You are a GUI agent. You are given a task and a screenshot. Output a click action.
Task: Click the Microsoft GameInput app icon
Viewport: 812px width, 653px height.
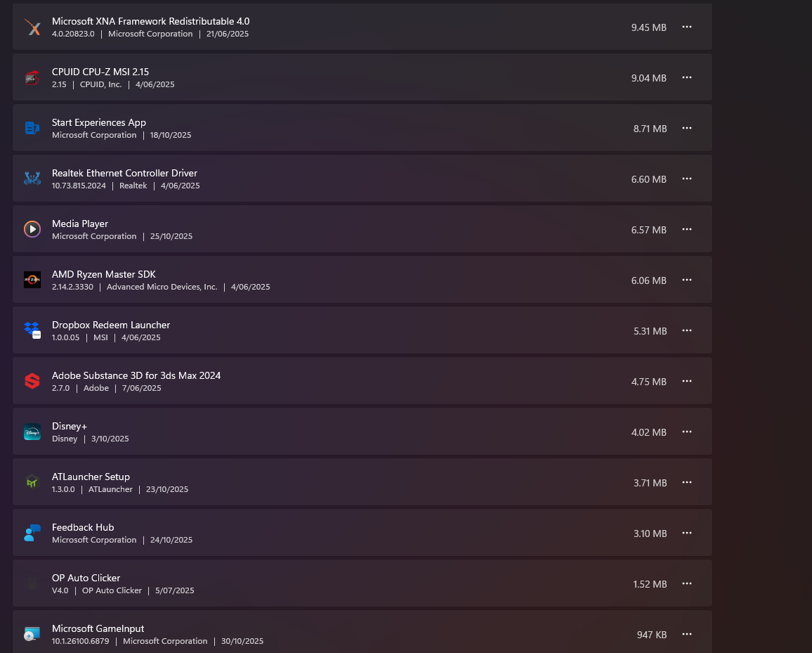pyautogui.click(x=32, y=634)
